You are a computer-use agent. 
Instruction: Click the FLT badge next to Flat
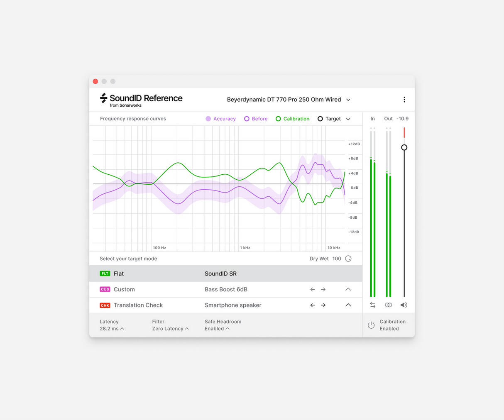tap(104, 273)
